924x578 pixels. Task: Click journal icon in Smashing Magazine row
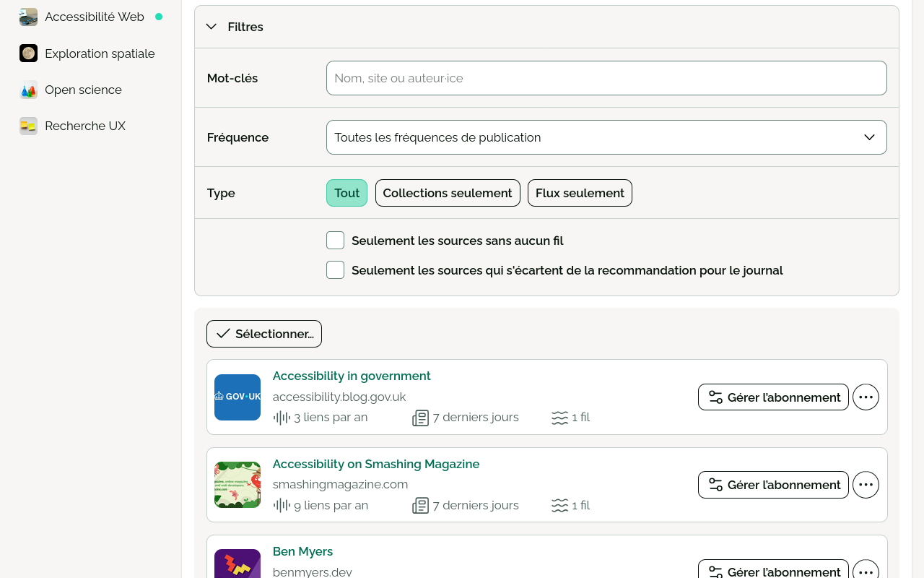click(421, 506)
